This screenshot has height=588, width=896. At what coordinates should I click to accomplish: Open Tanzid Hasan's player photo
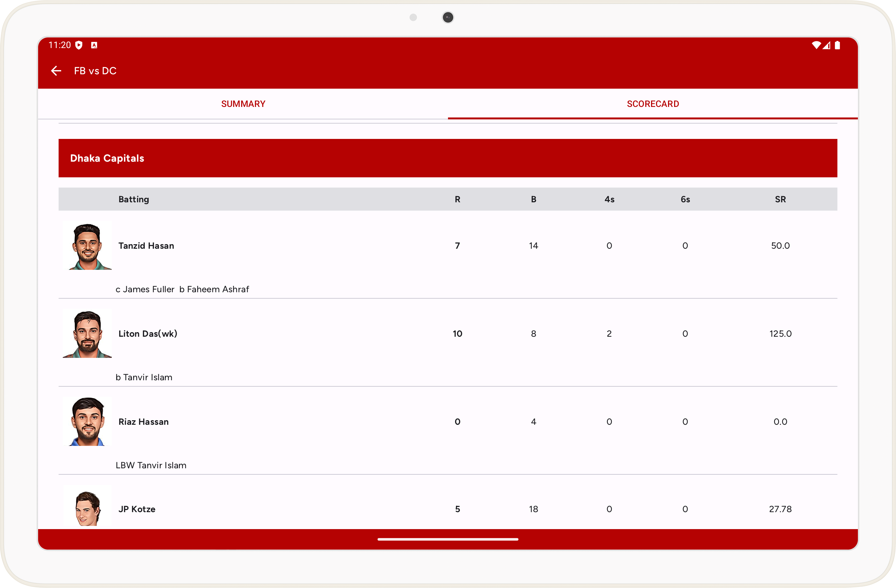pos(87,246)
